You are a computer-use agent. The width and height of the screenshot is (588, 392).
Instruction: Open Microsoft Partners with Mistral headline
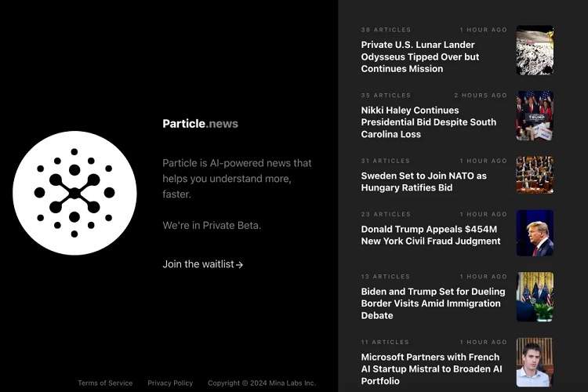430,368
